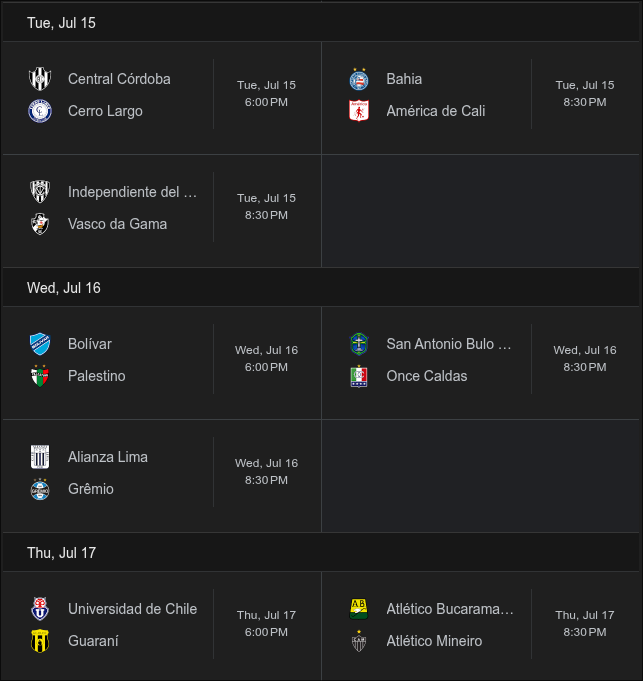Open the San Antonio Bulo Bulo team link

click(449, 344)
